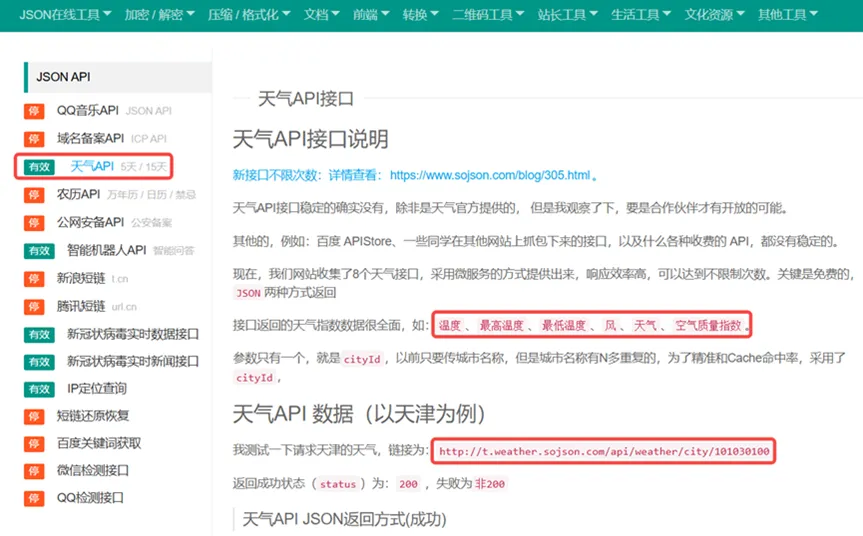Screen dimensions: 863x536
Task: Click the 停 badge beside 腾讯短链
Action: pyautogui.click(x=34, y=307)
